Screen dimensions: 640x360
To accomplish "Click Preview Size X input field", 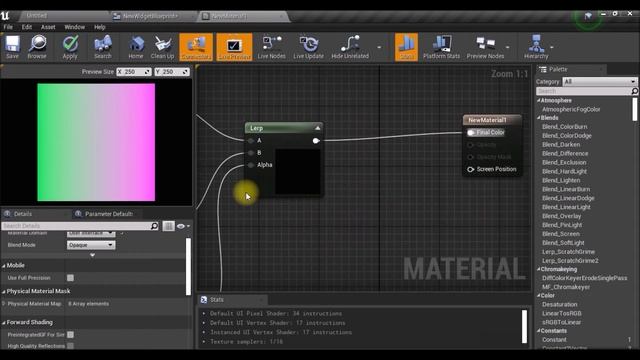I will point(134,72).
